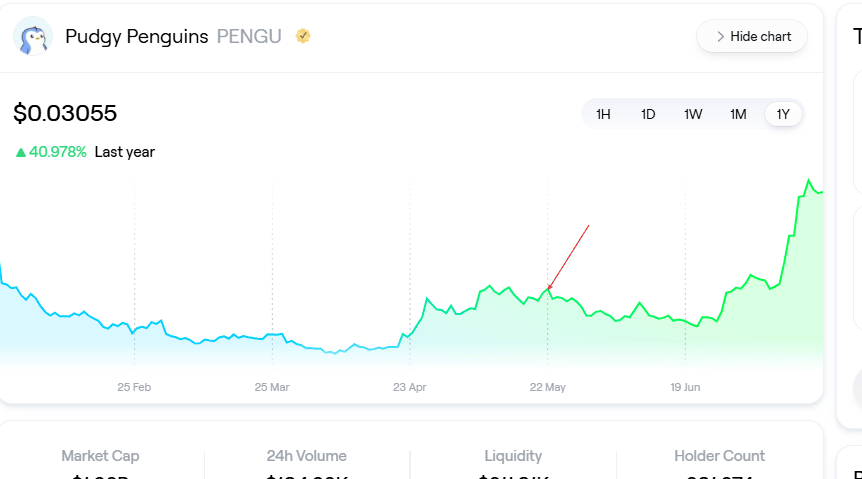
Task: Click the $0.03055 price value
Action: [x=65, y=113]
